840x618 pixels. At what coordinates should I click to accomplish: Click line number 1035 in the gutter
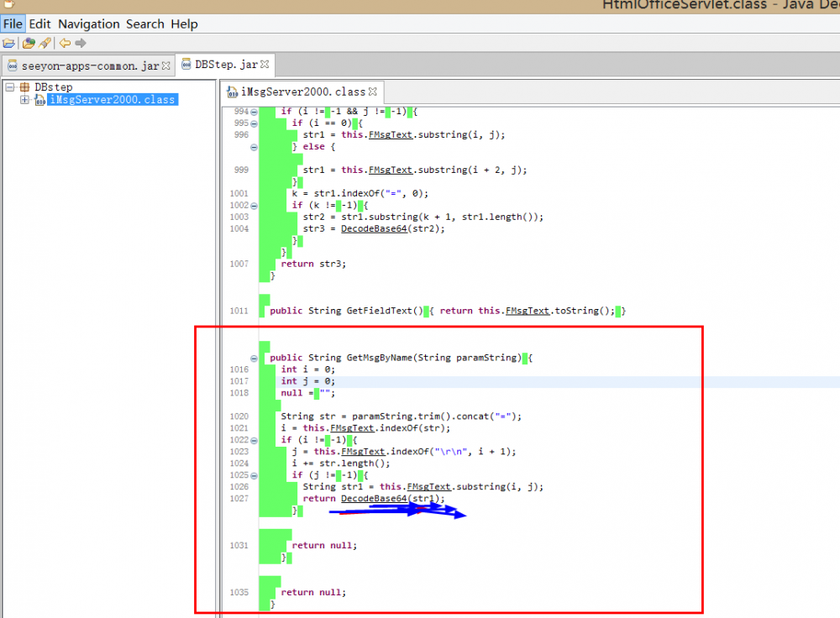[239, 593]
